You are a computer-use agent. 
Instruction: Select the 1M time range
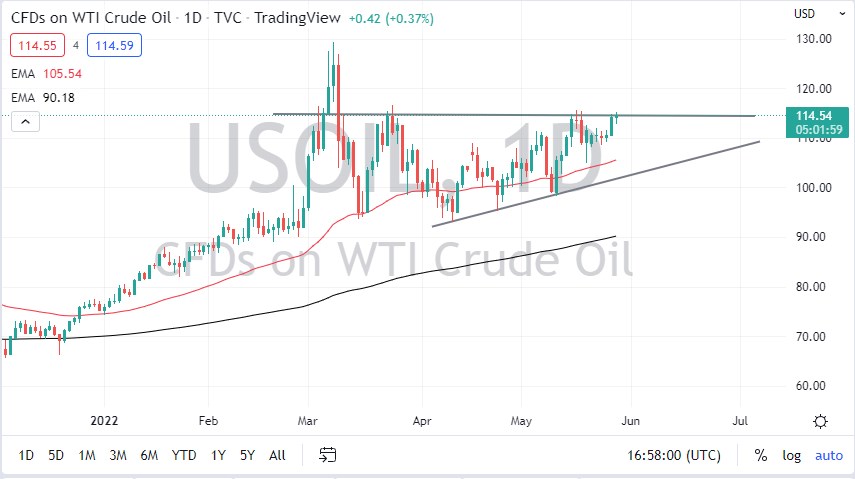coord(87,455)
